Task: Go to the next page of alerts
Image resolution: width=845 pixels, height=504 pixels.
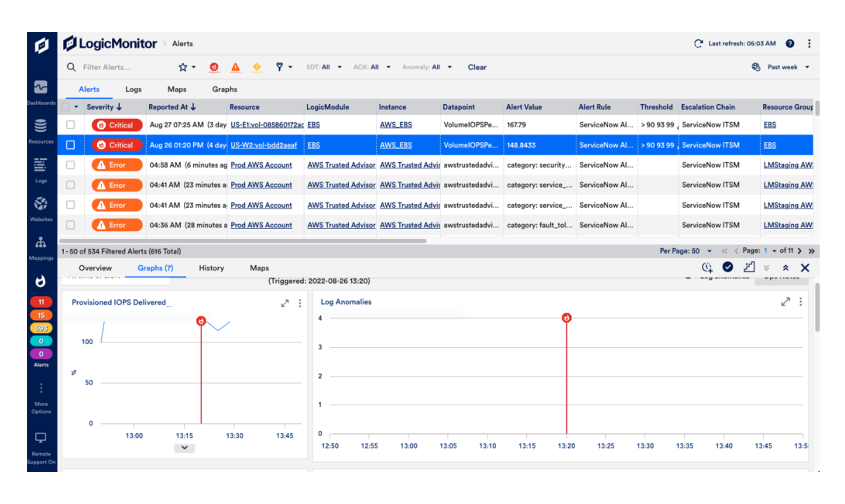Action: pos(800,251)
